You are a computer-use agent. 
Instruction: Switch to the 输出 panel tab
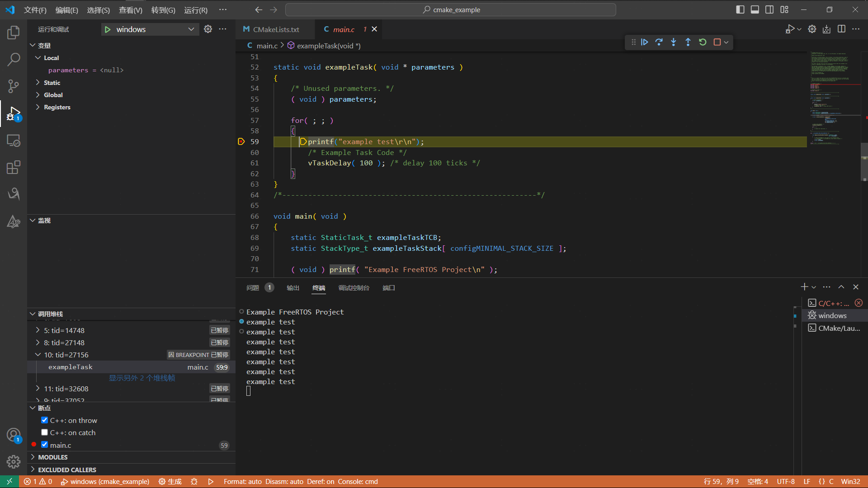point(293,288)
